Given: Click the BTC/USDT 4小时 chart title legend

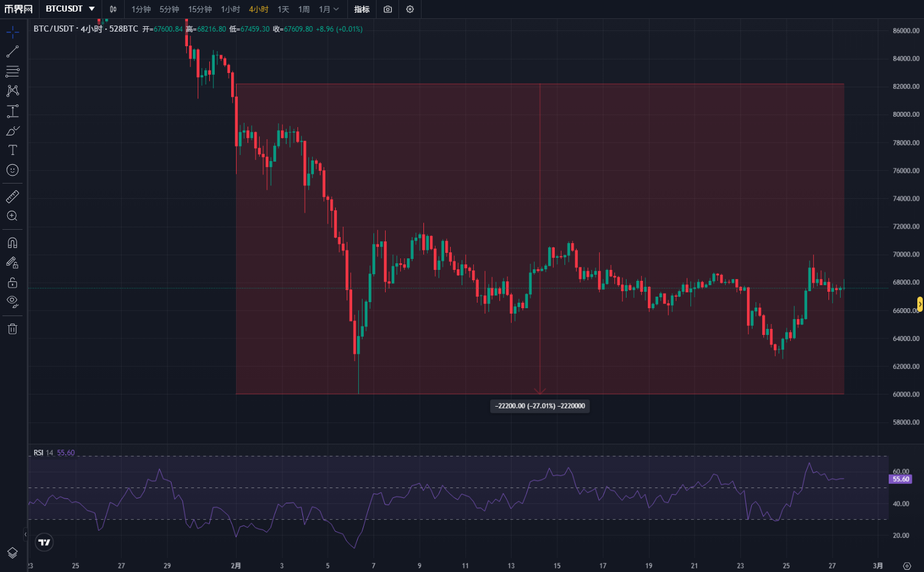Looking at the screenshot, I should coord(86,29).
